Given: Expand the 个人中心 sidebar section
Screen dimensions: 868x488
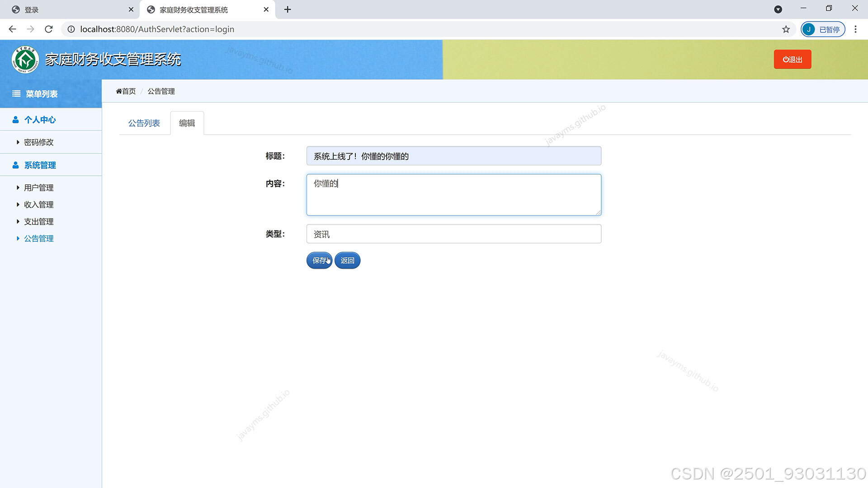Looking at the screenshot, I should tap(51, 119).
